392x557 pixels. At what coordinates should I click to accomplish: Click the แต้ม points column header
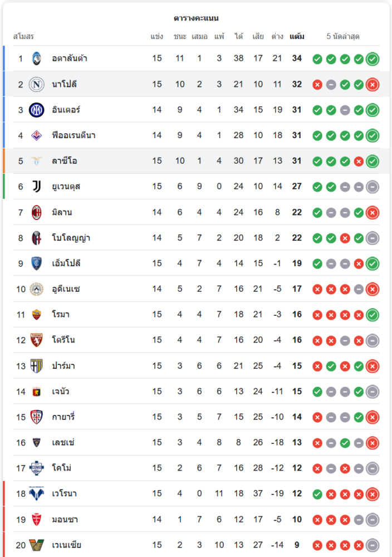coord(297,37)
